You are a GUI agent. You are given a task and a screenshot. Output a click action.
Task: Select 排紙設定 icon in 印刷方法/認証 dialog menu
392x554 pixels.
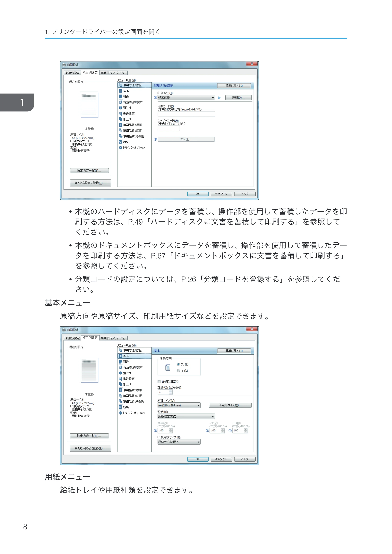pos(121,114)
